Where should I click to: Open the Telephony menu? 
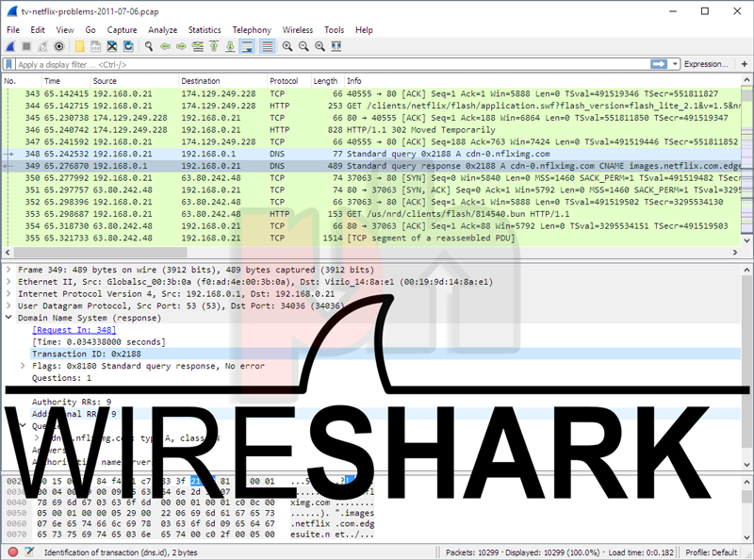coord(252,30)
